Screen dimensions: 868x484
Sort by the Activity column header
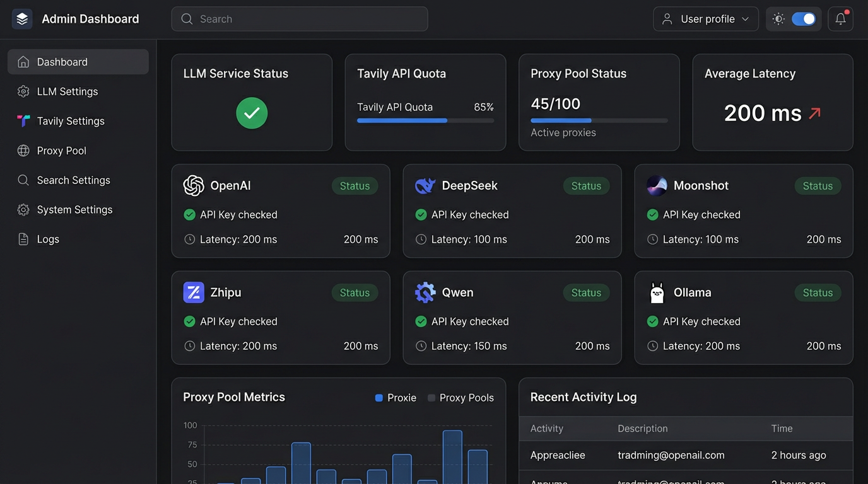546,429
